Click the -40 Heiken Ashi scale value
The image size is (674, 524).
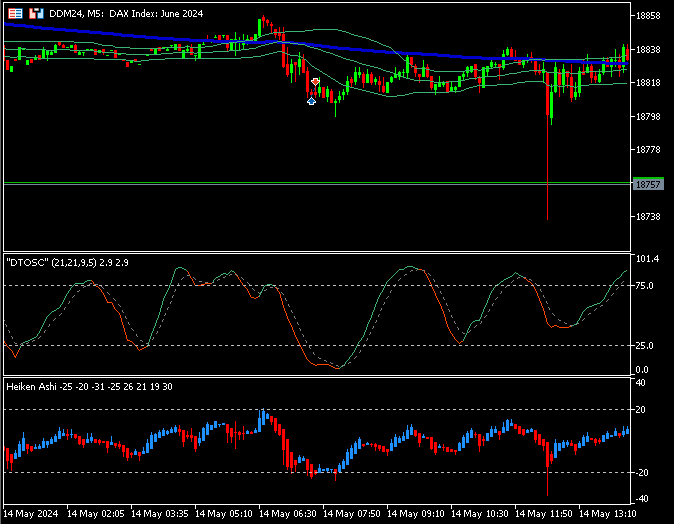coord(640,499)
